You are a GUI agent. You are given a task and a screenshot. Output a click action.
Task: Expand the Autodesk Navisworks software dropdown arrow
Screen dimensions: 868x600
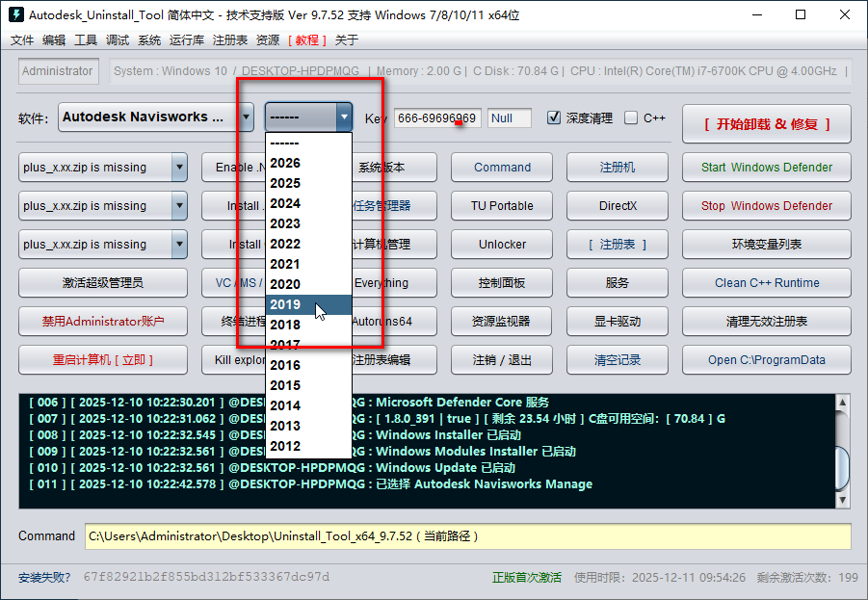click(246, 117)
